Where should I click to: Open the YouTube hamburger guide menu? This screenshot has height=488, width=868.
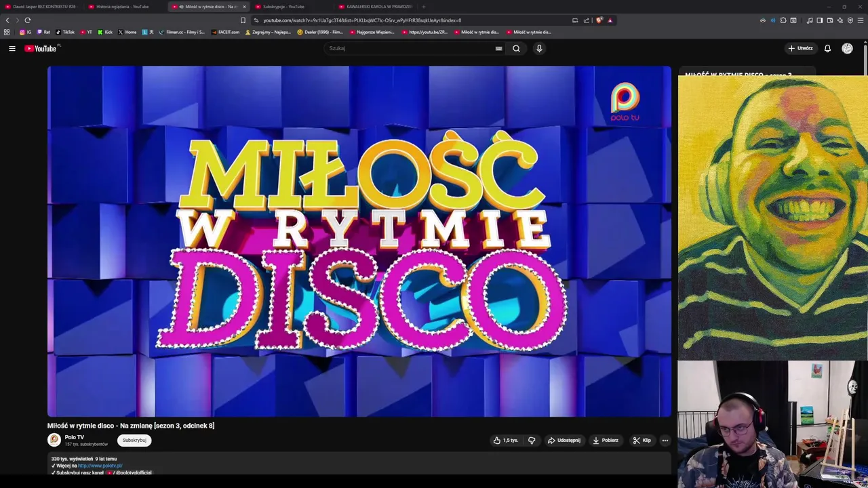pyautogui.click(x=12, y=48)
